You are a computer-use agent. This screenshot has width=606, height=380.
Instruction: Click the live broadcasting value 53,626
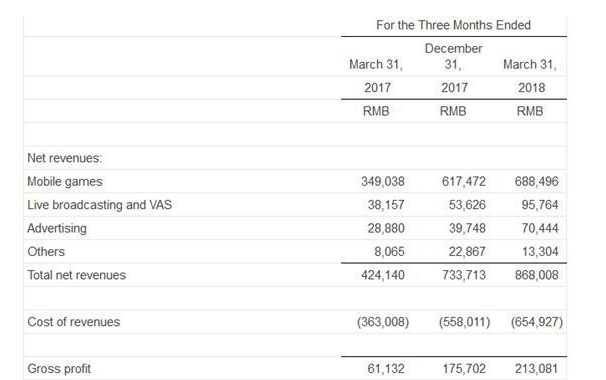[467, 204]
